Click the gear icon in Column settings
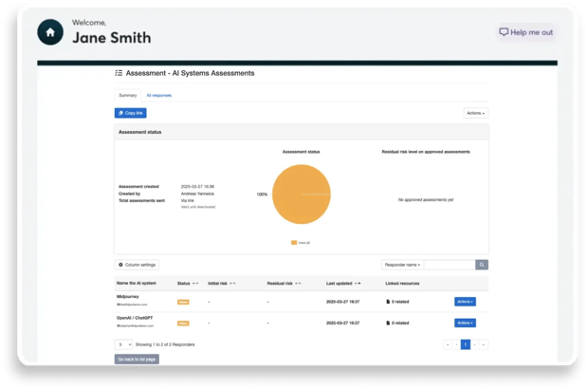Screen dimensions: 588x389 120,265
